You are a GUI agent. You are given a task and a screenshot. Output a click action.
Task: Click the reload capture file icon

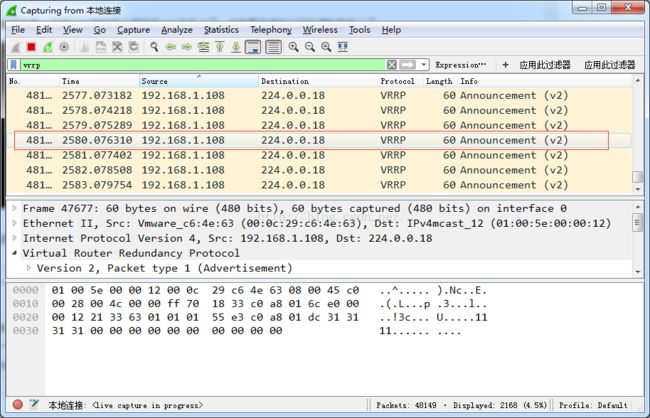pyautogui.click(x=133, y=47)
